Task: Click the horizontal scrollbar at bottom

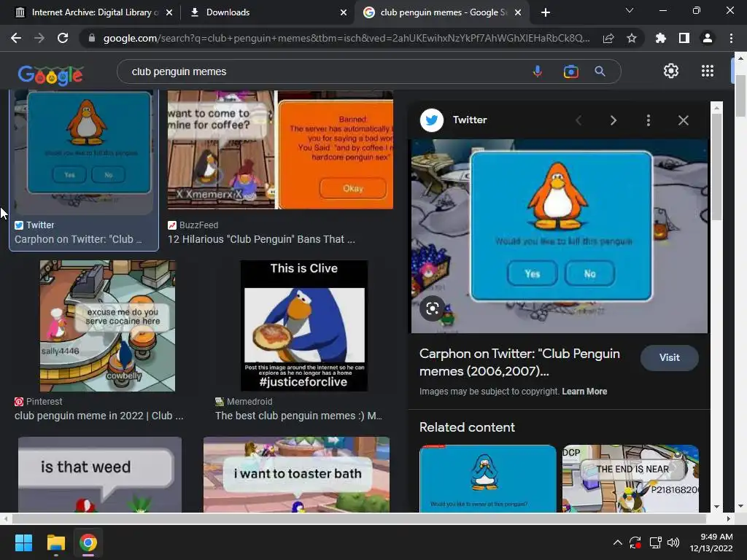Action: [358, 518]
